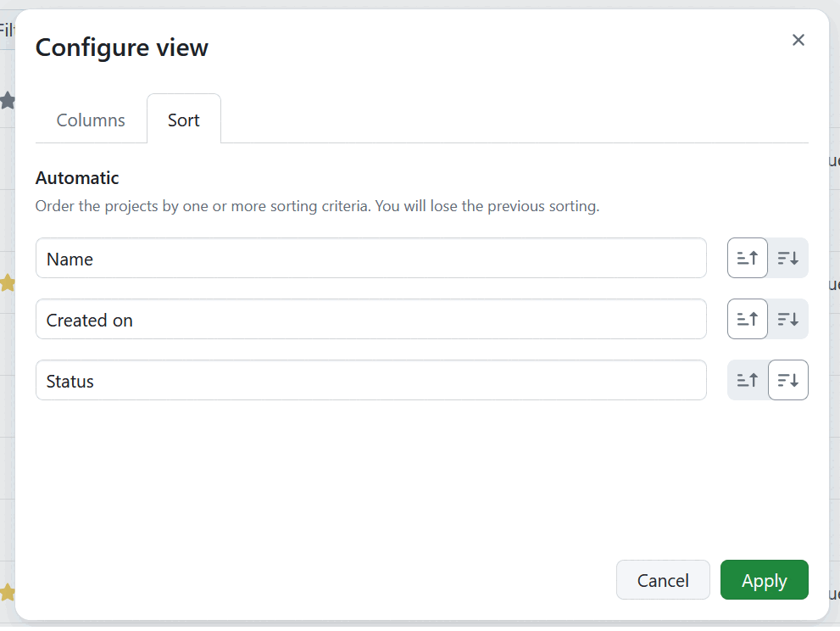The width and height of the screenshot is (840, 631).
Task: Click the gray star icon behind the dialog
Action: pos(8,100)
